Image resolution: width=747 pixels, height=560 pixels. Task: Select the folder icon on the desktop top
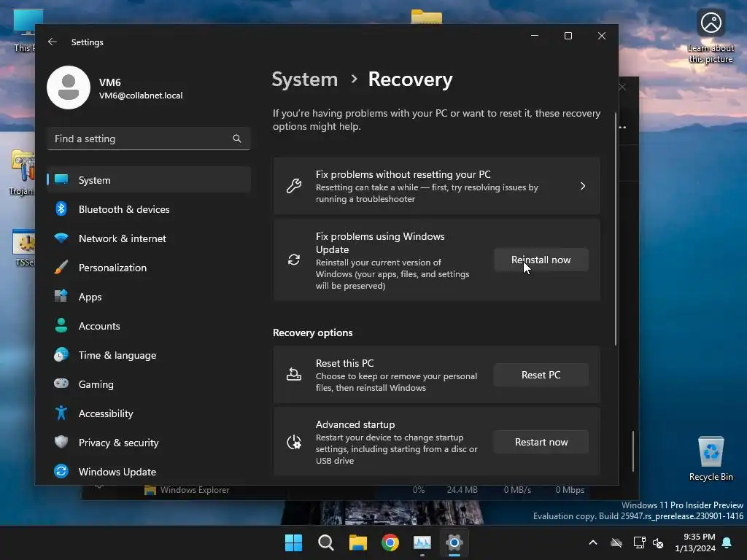426,17
